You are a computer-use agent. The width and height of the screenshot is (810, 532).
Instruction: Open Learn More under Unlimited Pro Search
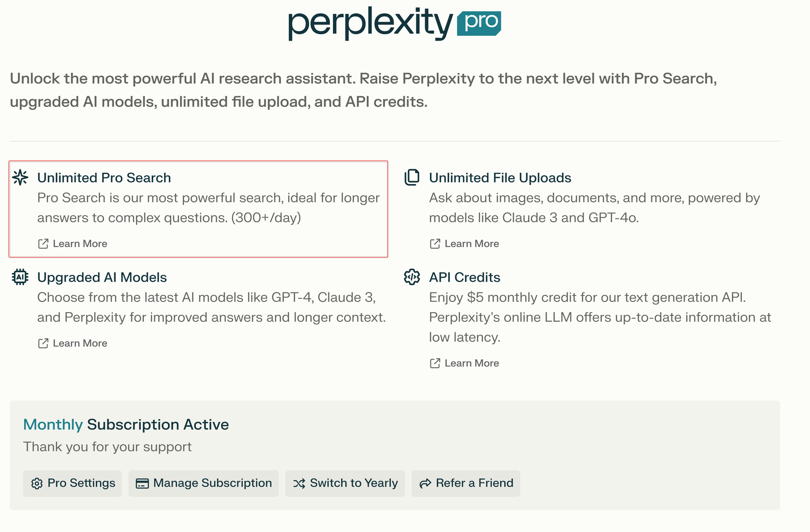click(80, 243)
